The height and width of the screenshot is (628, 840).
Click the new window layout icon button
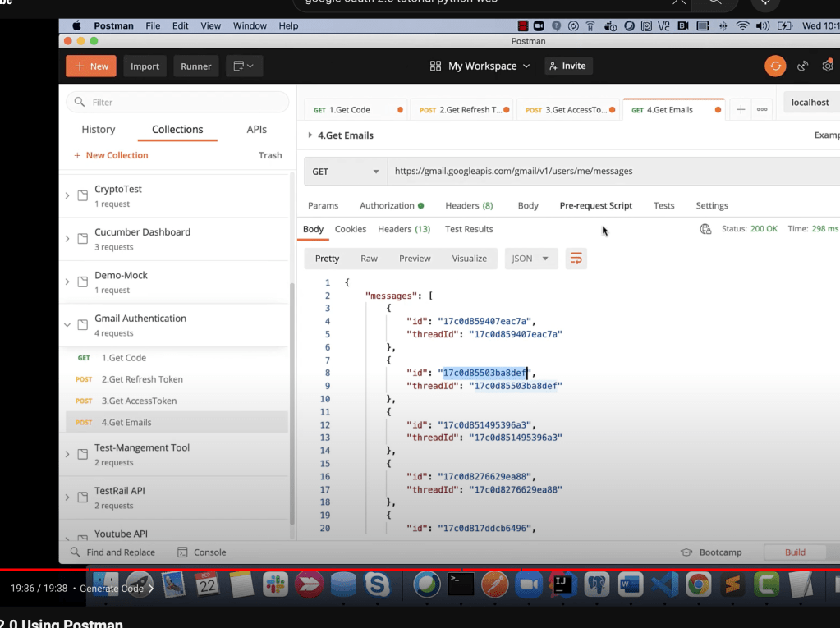click(244, 66)
